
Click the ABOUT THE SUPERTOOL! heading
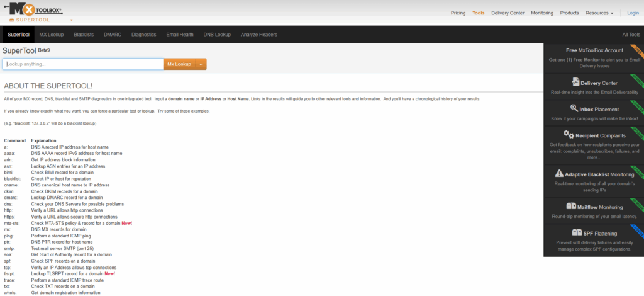[48, 86]
